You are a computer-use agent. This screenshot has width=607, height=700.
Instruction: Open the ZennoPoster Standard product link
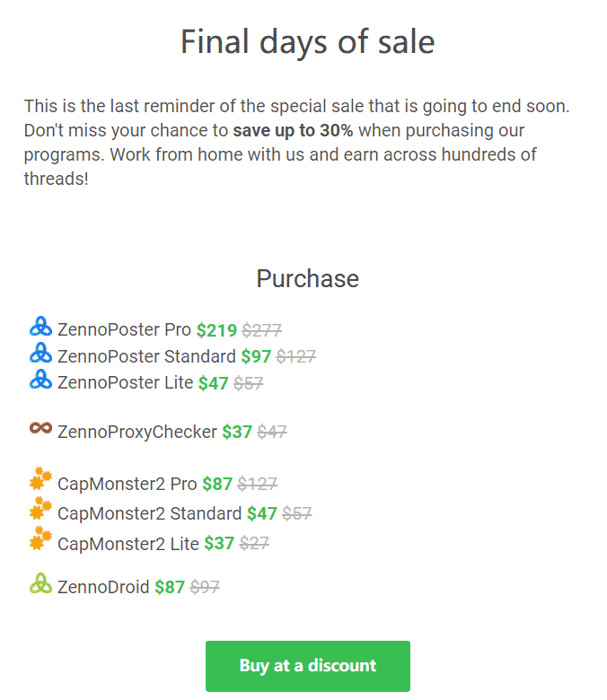[146, 356]
